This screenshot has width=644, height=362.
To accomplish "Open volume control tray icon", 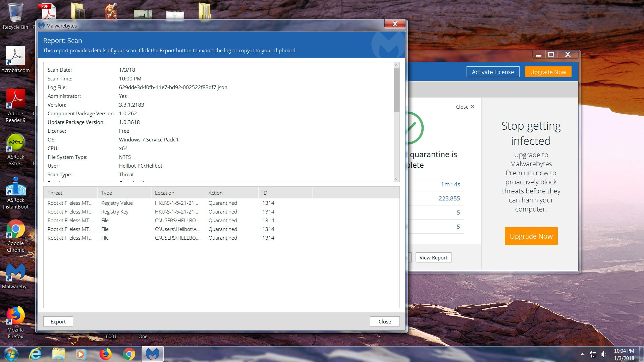I will pos(603,354).
